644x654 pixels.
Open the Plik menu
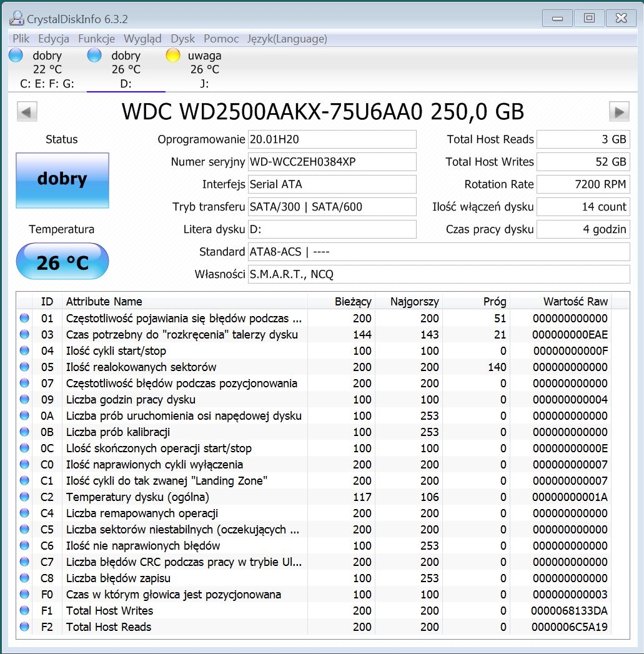click(21, 39)
